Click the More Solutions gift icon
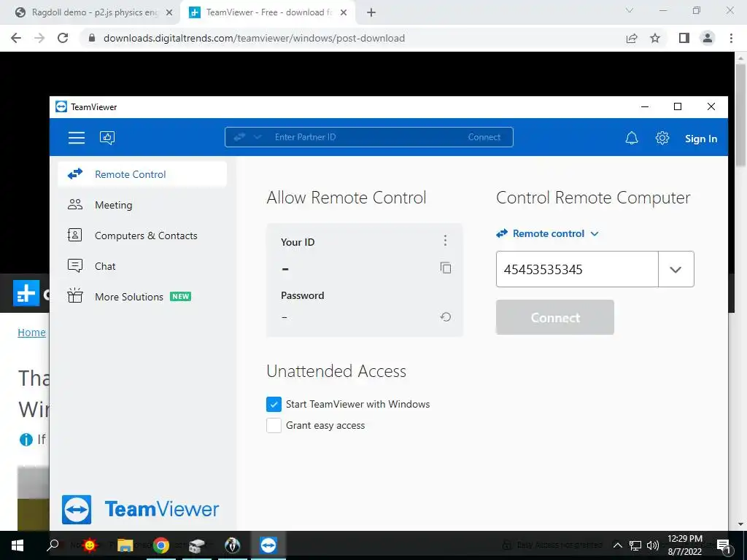Image resolution: width=747 pixels, height=560 pixels. pyautogui.click(x=75, y=296)
